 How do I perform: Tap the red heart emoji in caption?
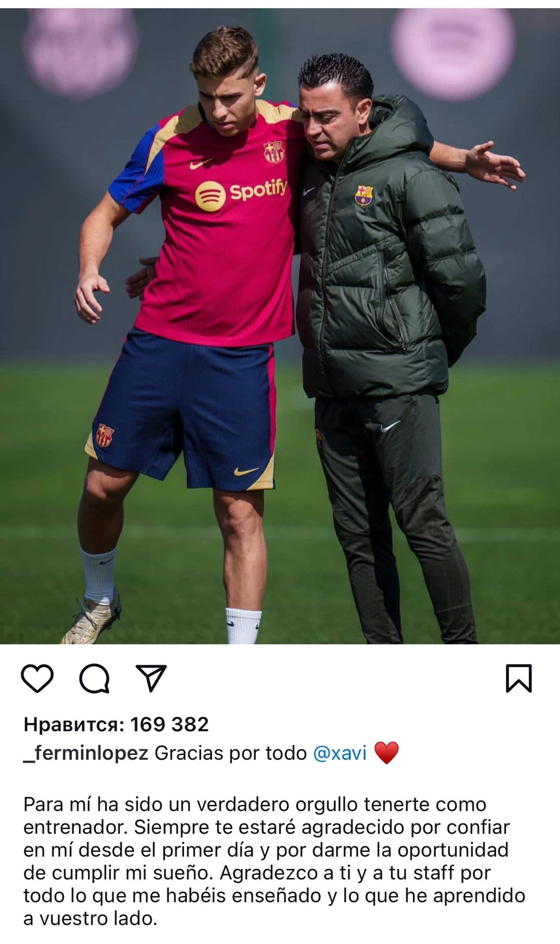point(386,753)
